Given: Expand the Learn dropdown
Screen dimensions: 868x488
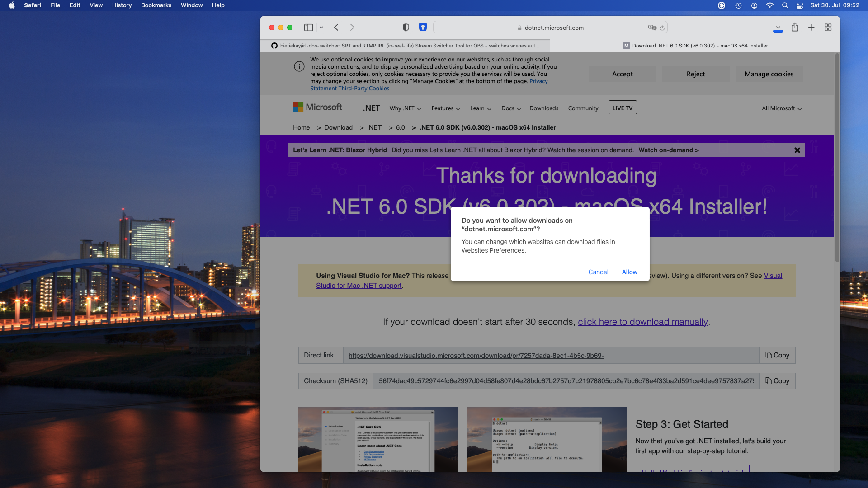Looking at the screenshot, I should tap(481, 108).
